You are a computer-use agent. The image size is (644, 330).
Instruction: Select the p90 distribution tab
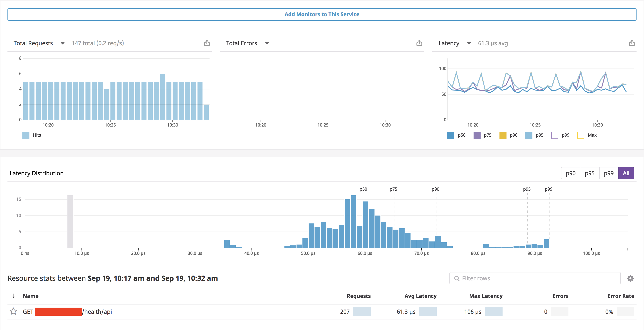coord(570,173)
